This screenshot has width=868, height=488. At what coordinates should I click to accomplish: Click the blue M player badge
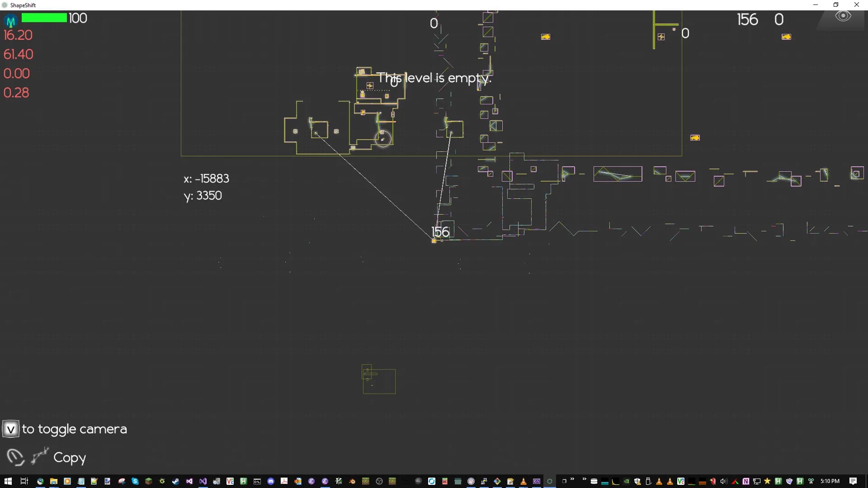coord(10,21)
